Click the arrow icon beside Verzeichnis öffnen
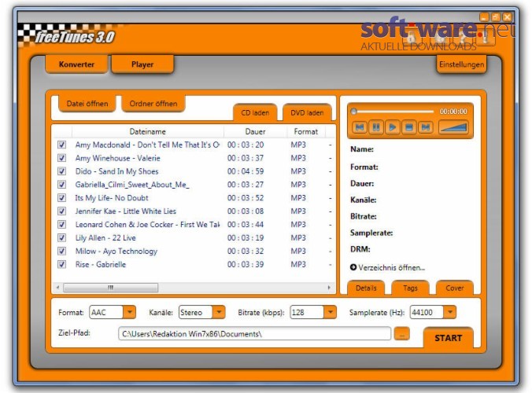 point(353,267)
